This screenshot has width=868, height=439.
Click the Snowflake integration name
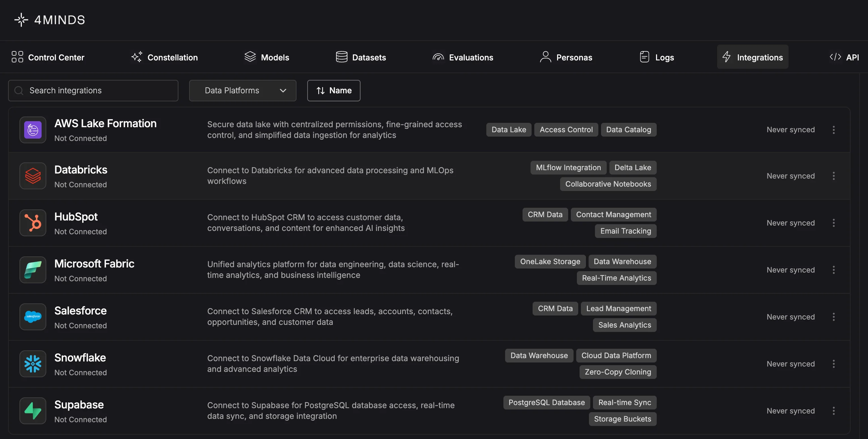pyautogui.click(x=80, y=358)
